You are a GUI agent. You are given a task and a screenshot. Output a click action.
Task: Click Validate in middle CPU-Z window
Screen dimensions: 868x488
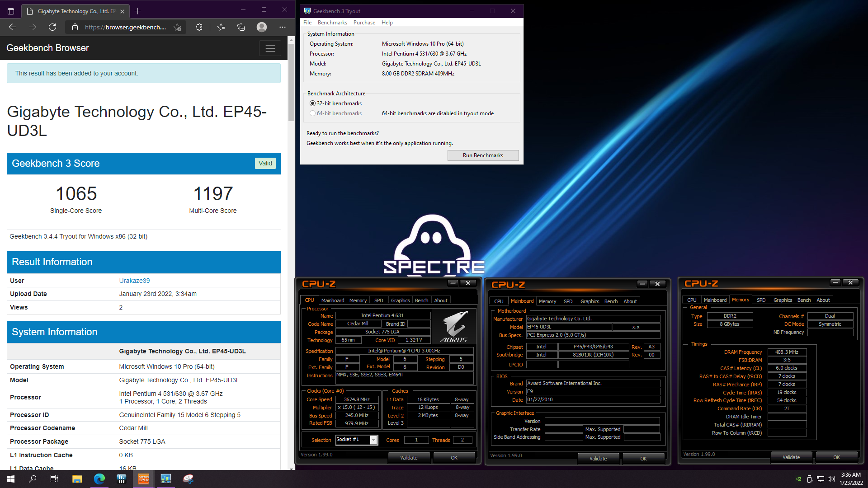[598, 459]
